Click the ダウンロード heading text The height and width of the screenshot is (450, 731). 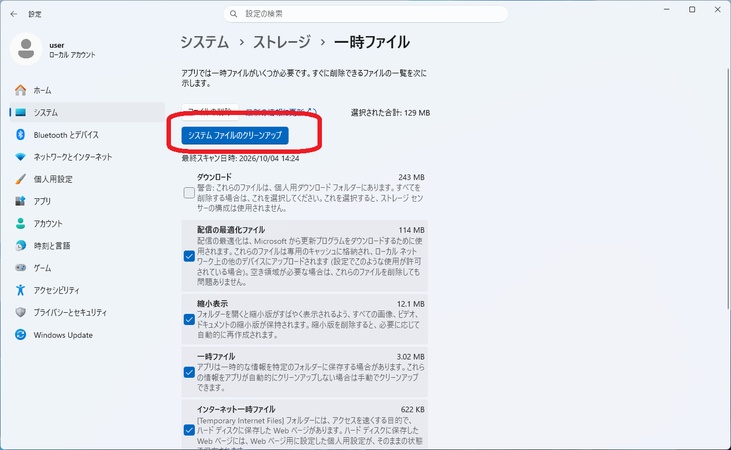(214, 177)
